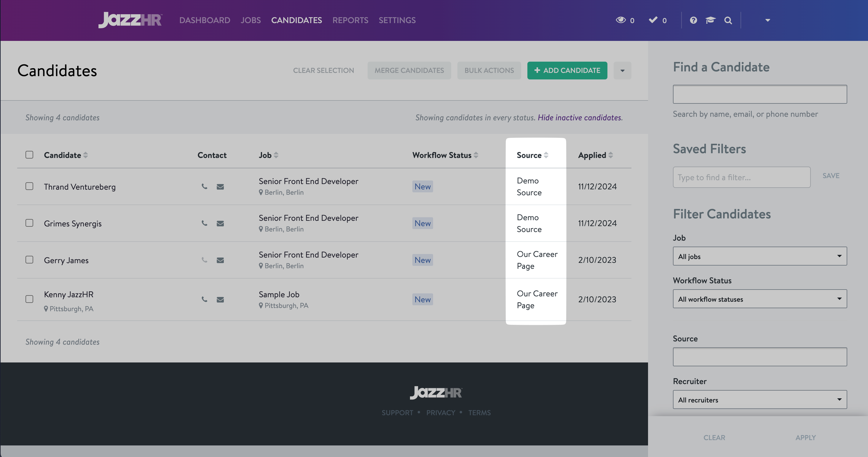Open the help question mark icon
868x457 pixels.
pyautogui.click(x=693, y=20)
